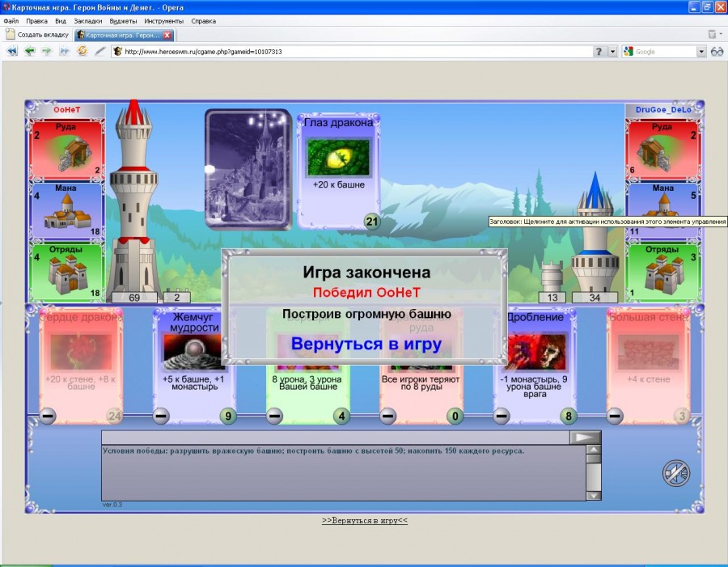Reload the page with the refresh icon
728x567 pixels.
83,51
